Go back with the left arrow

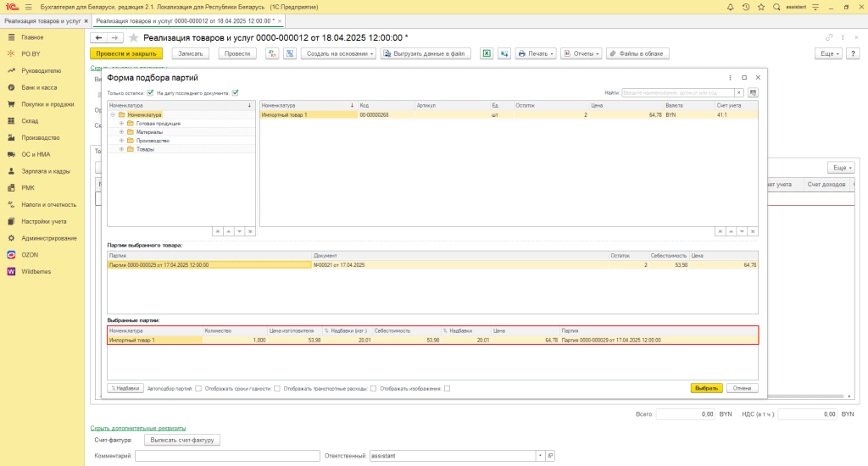[98, 37]
